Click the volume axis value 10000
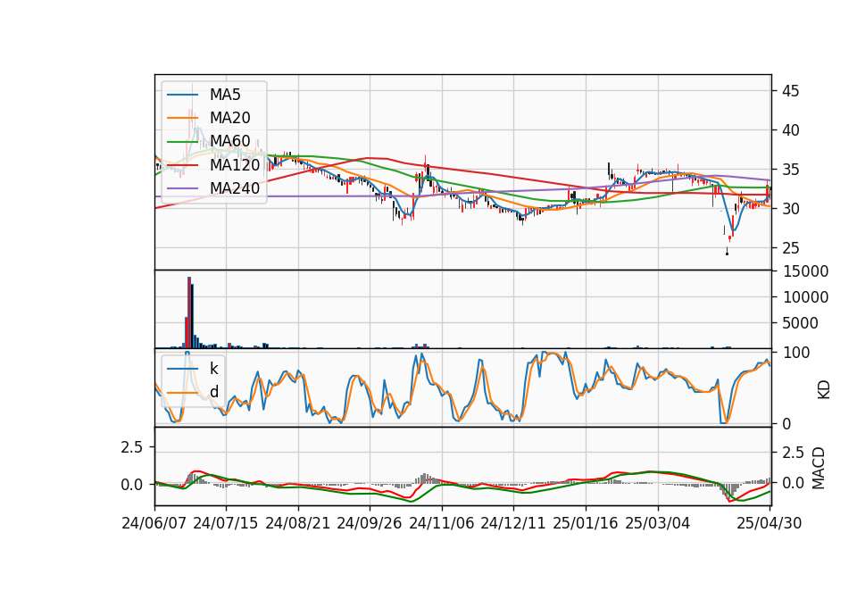This screenshot has height=616, width=857. click(x=805, y=296)
